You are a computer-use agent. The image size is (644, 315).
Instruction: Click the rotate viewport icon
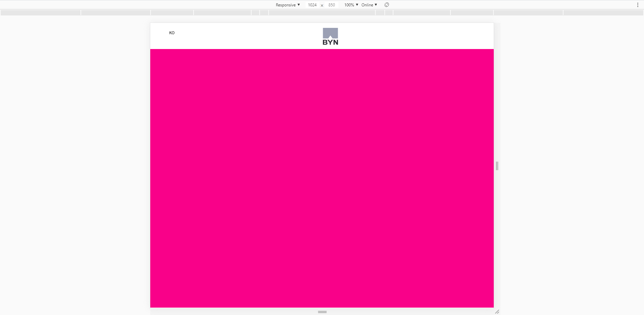point(387,5)
